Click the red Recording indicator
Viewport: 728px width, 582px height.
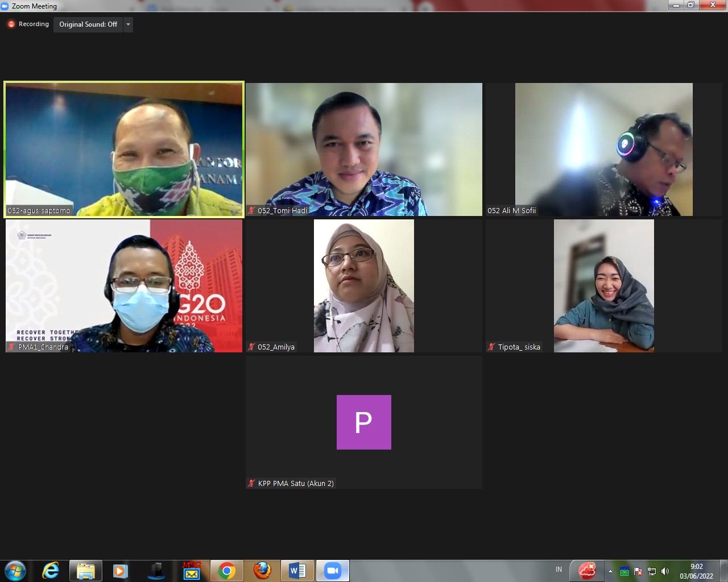[x=11, y=24]
